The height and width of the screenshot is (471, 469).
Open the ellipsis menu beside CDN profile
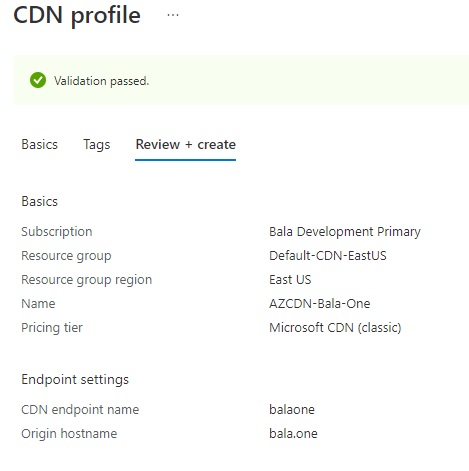[173, 15]
